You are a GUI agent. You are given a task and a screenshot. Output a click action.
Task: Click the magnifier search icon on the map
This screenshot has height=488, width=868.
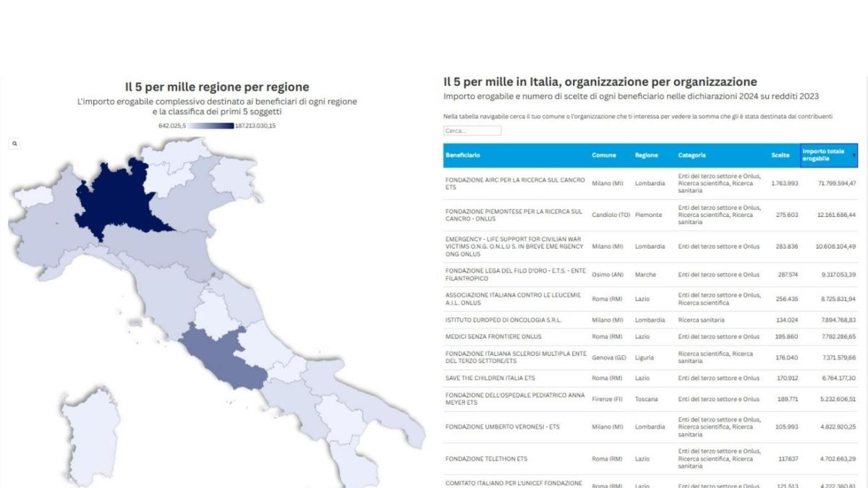[14, 144]
